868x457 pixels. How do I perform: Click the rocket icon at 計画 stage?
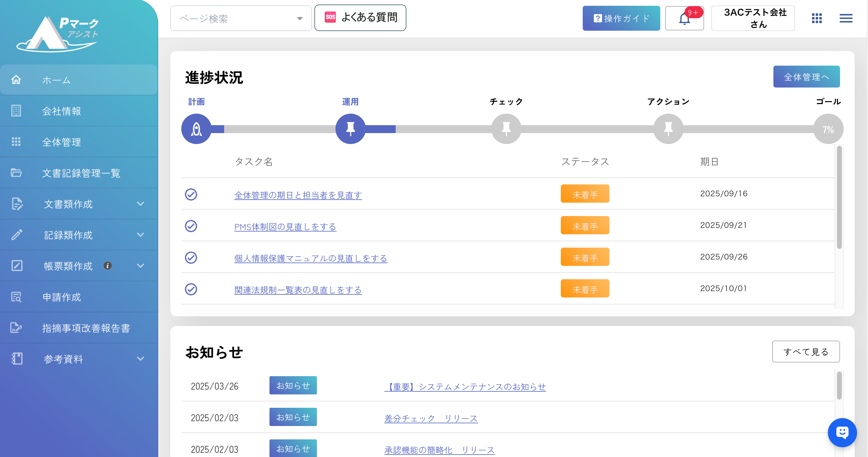[x=196, y=129]
